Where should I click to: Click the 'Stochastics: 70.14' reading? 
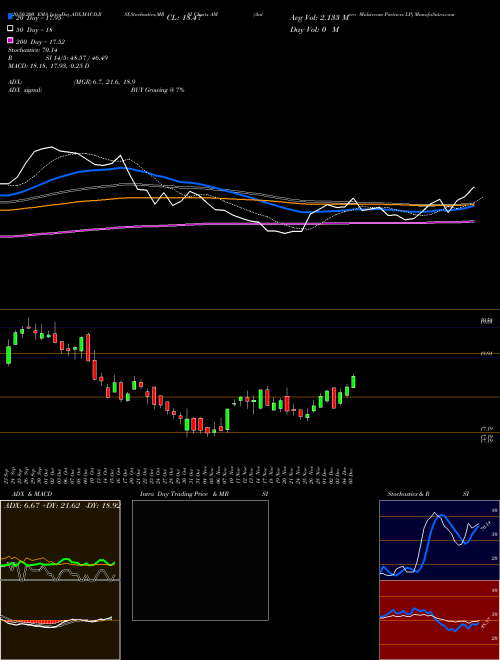coord(33,50)
